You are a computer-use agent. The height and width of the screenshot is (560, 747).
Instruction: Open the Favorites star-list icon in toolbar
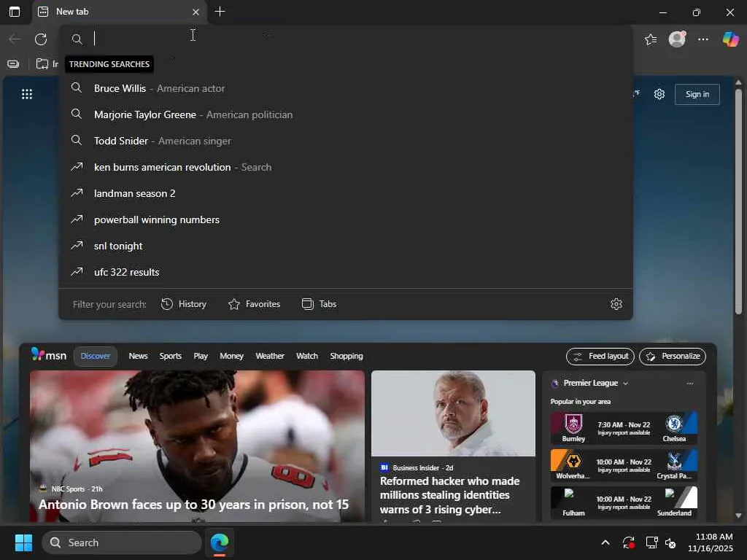coord(651,39)
